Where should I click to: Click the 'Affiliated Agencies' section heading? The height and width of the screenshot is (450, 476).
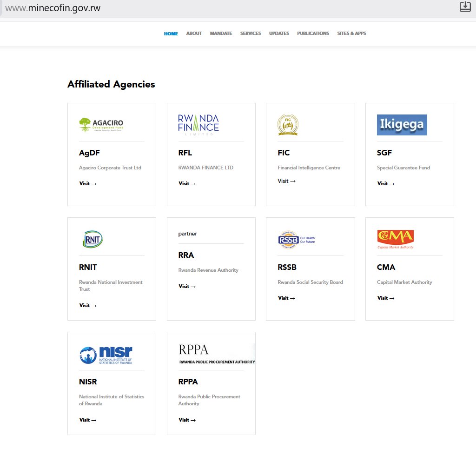tap(111, 84)
